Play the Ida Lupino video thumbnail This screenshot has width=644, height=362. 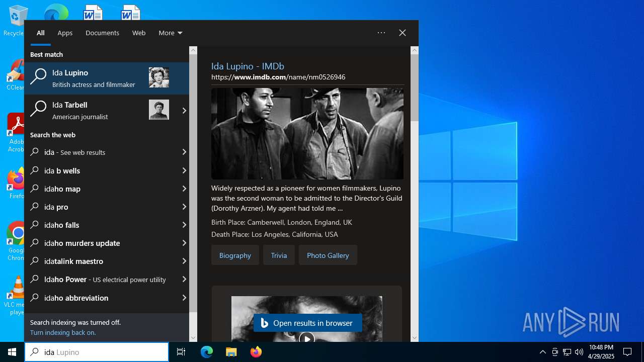coord(306,338)
